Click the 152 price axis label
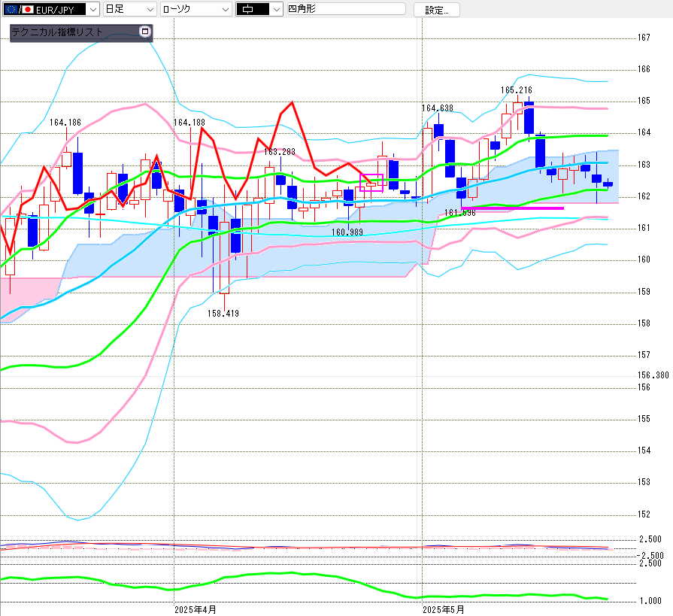The image size is (673, 616). (644, 514)
